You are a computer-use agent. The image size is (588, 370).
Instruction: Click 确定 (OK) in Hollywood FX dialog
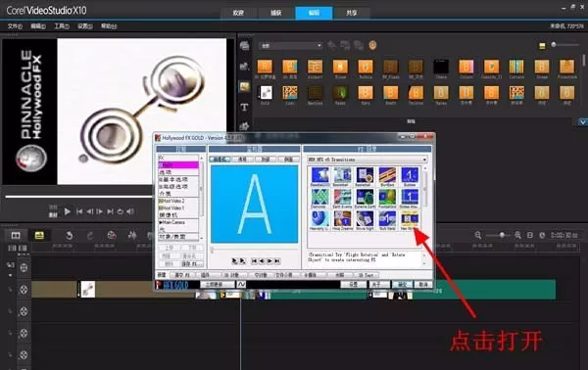point(402,285)
